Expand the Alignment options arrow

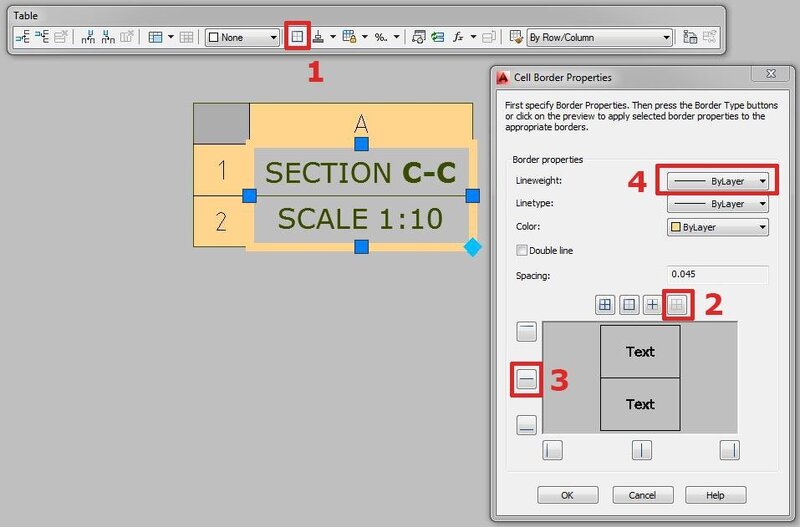click(333, 37)
